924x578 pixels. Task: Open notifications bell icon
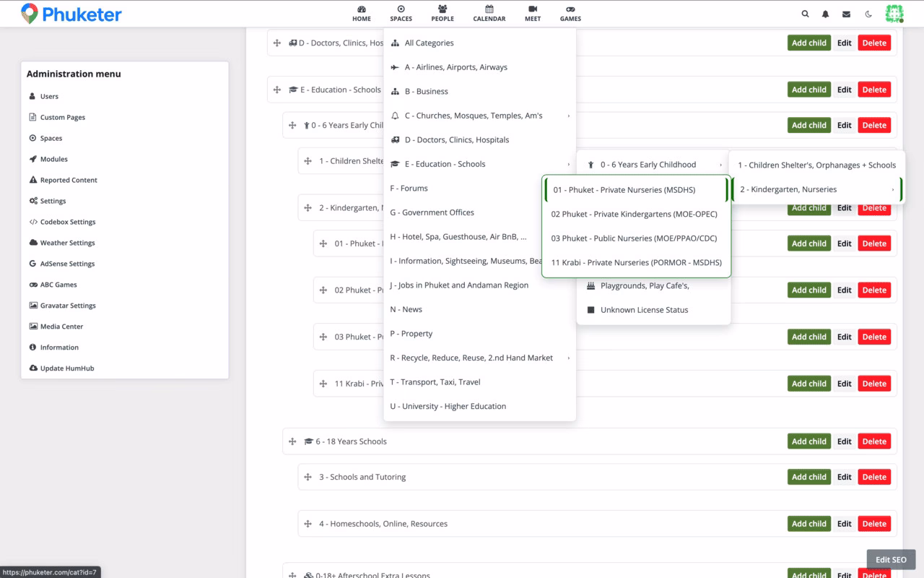[x=826, y=14]
